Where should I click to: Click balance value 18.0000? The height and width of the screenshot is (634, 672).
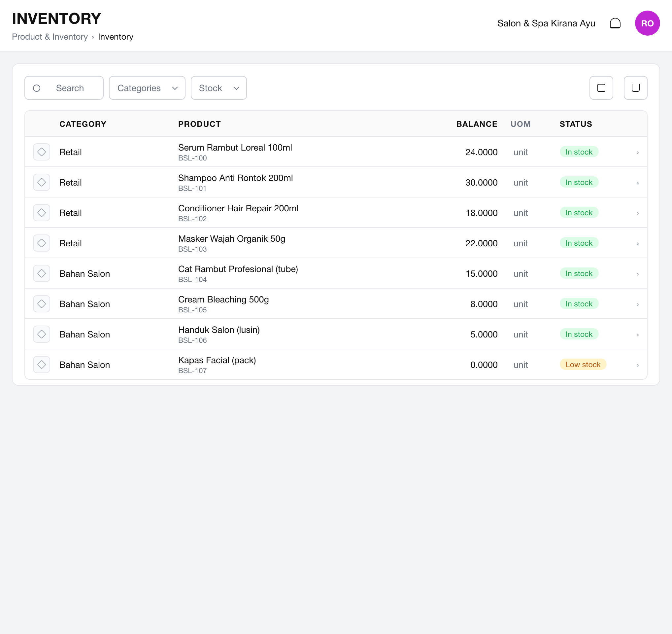[481, 213]
